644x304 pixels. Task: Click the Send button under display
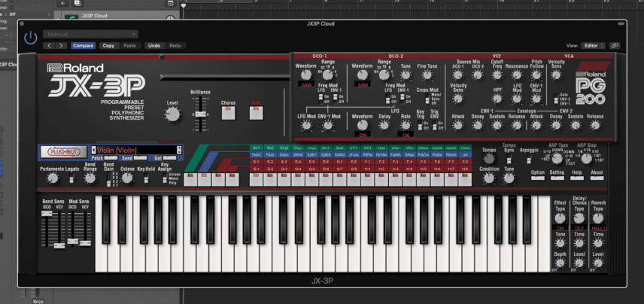140,158
